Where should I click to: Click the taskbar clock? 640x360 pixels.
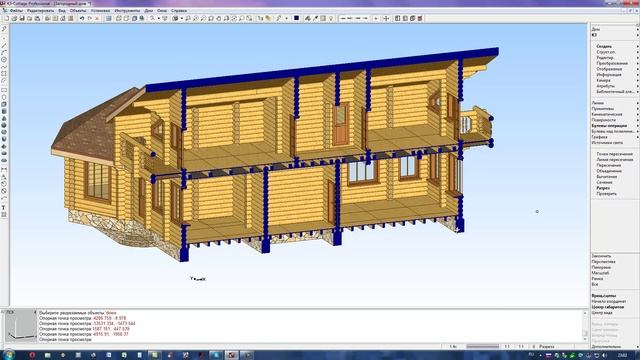(x=622, y=356)
